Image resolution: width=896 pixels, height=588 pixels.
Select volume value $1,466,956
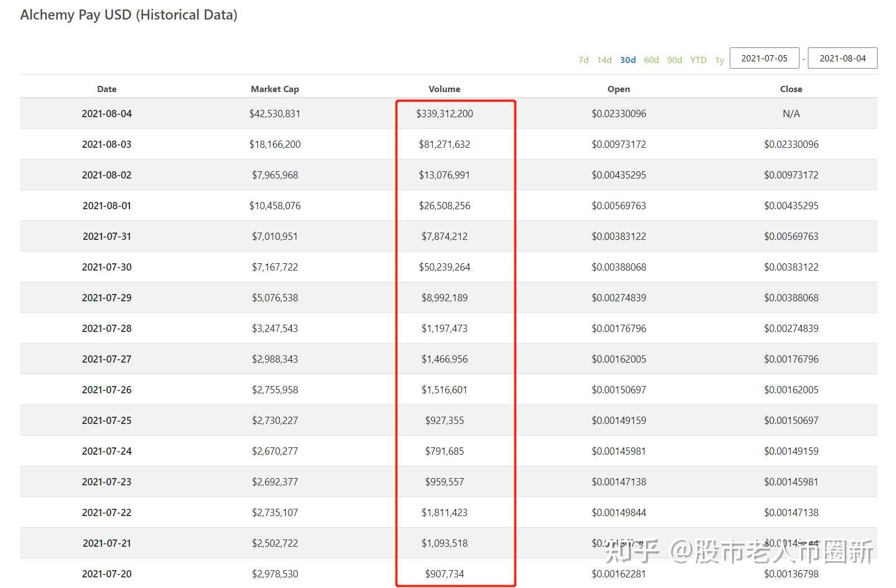point(444,359)
